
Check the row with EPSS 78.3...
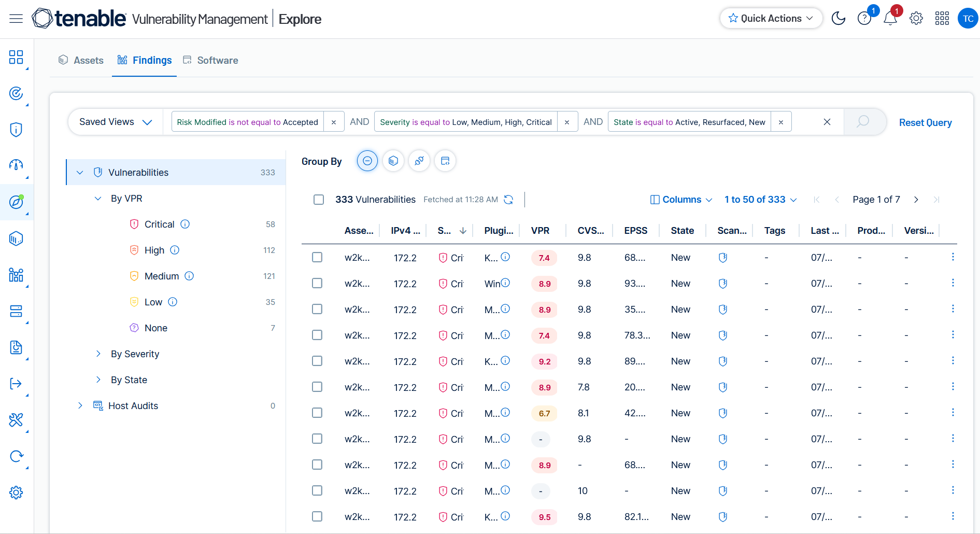[x=317, y=335]
